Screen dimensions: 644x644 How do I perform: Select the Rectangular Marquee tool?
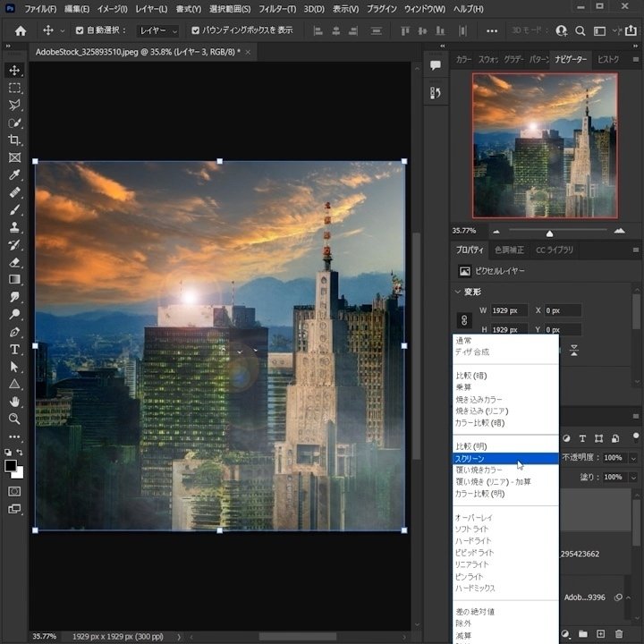[x=14, y=88]
